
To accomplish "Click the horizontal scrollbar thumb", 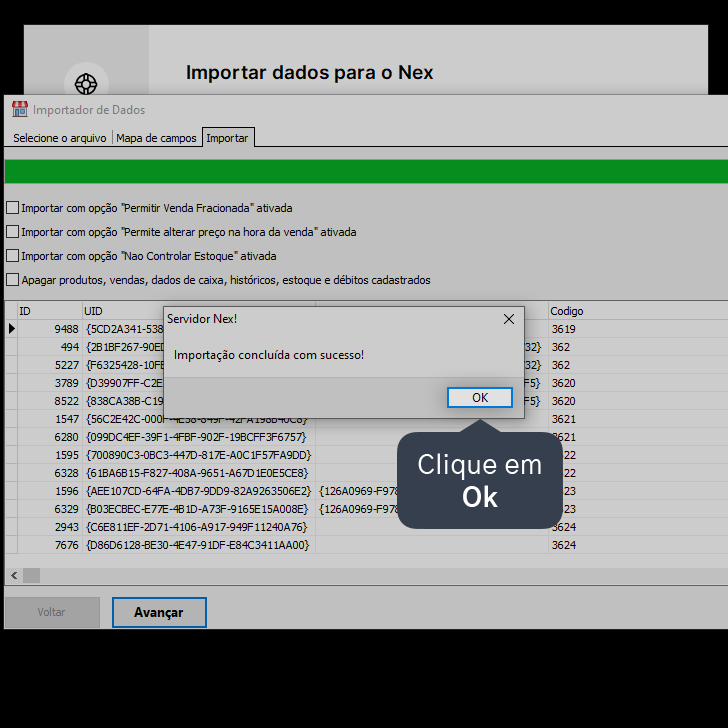I will (32, 576).
